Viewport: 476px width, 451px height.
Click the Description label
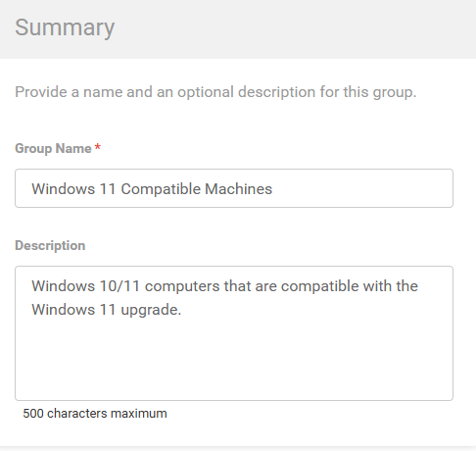pyautogui.click(x=50, y=245)
